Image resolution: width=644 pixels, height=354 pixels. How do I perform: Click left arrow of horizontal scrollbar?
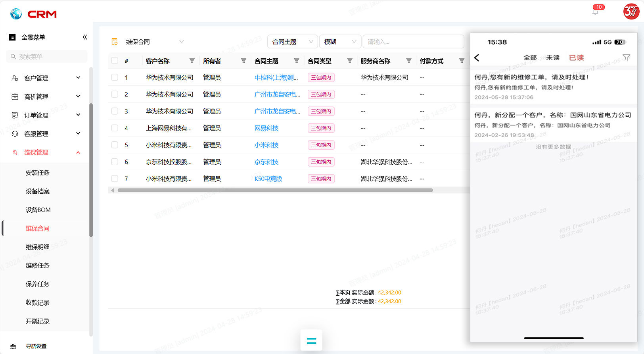click(x=113, y=190)
